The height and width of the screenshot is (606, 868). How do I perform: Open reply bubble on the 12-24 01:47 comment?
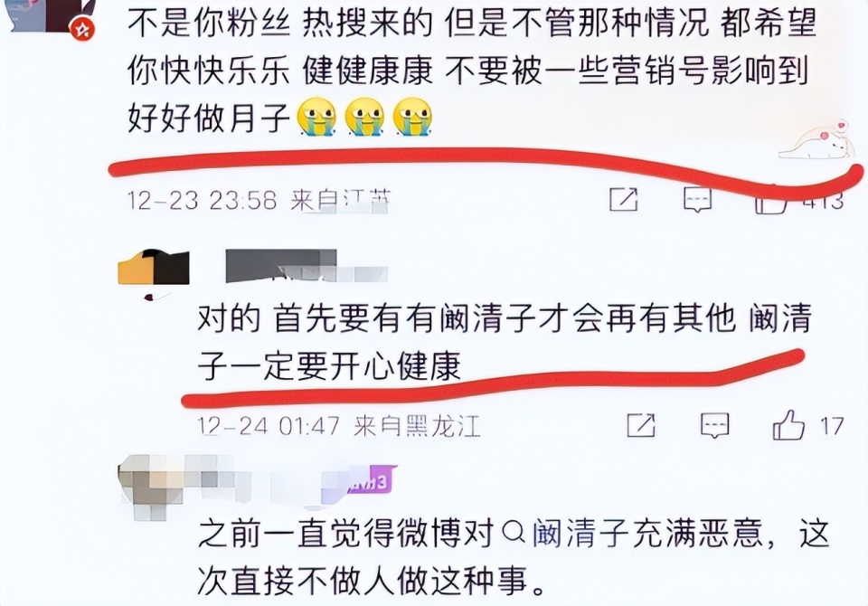tap(715, 425)
